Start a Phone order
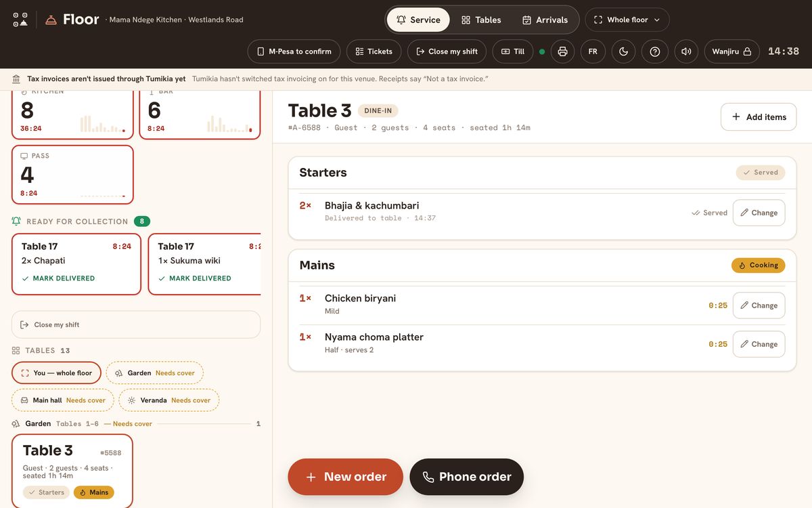Screen dimensions: 812x508 click(x=467, y=477)
